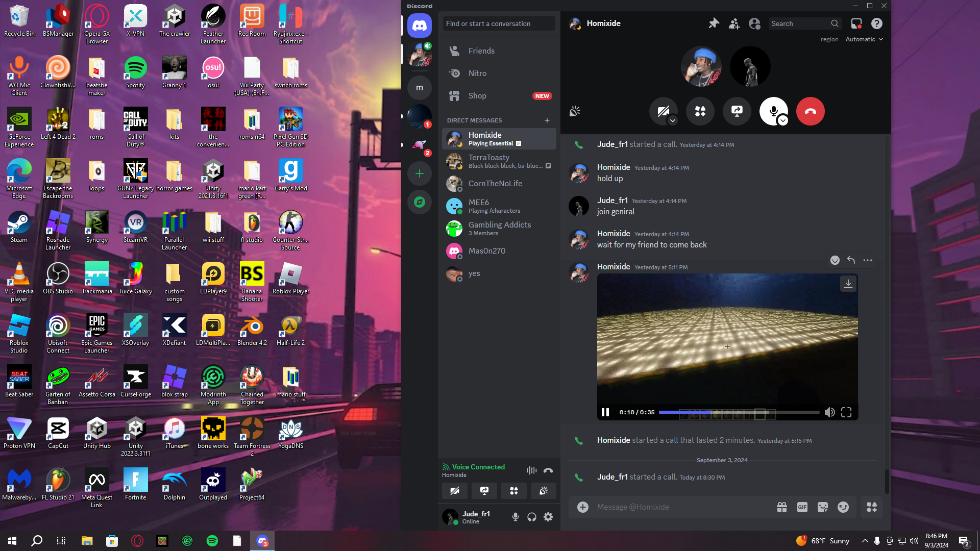Open the Friends tab
This screenshot has height=551, width=980.
coord(481,51)
